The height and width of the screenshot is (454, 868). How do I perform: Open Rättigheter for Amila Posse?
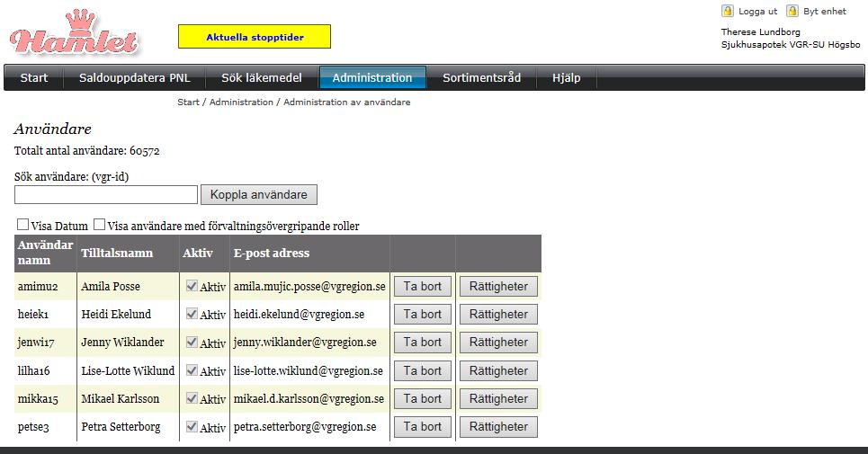(x=499, y=287)
